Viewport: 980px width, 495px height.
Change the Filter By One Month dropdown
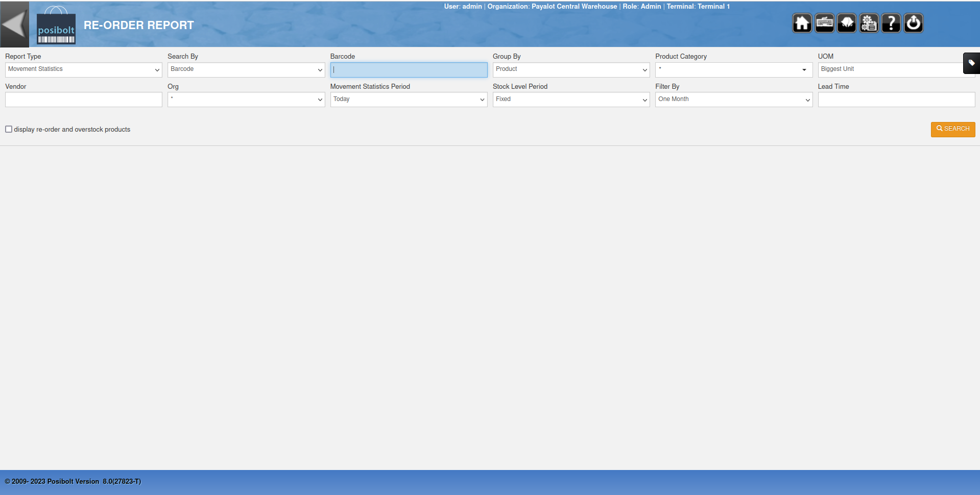[733, 100]
